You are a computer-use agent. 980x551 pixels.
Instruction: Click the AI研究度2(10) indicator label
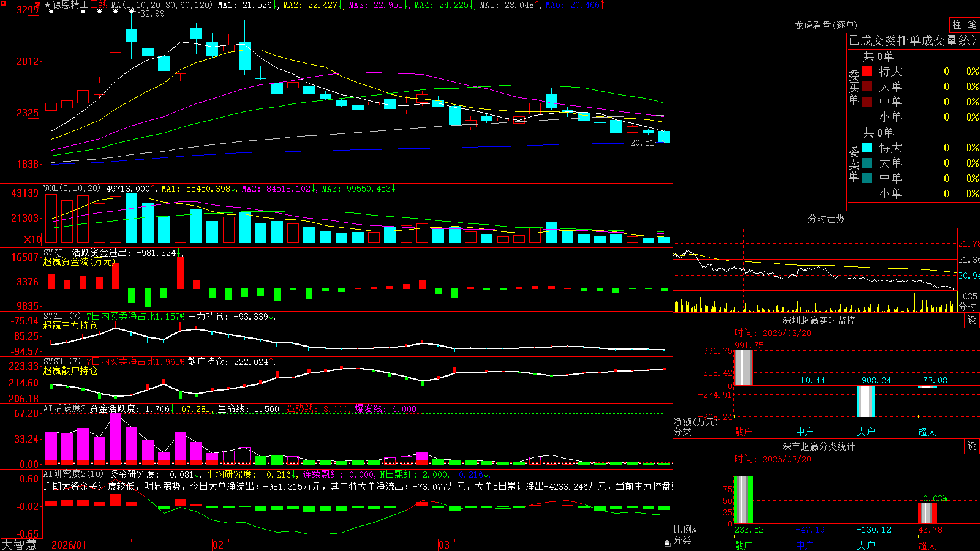73,474
